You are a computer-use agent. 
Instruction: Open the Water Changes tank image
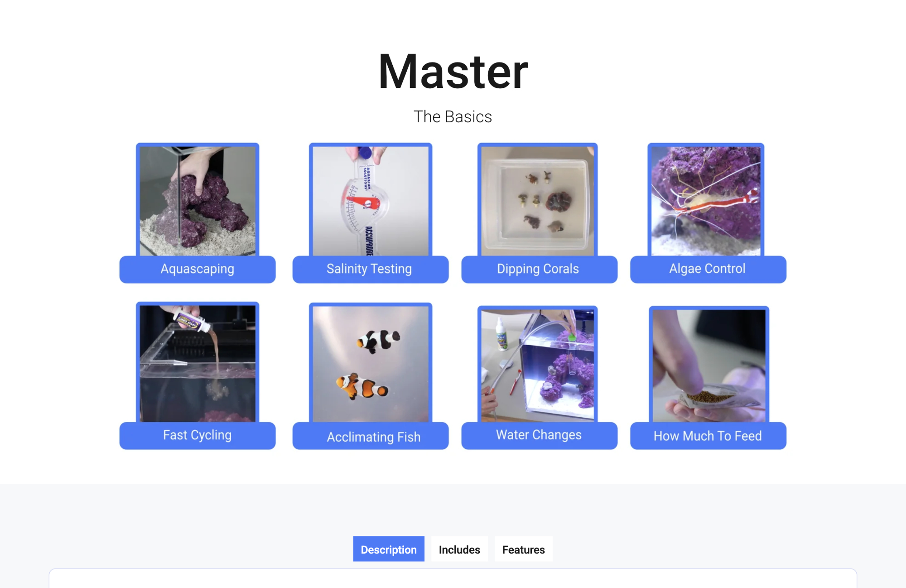pos(537,365)
